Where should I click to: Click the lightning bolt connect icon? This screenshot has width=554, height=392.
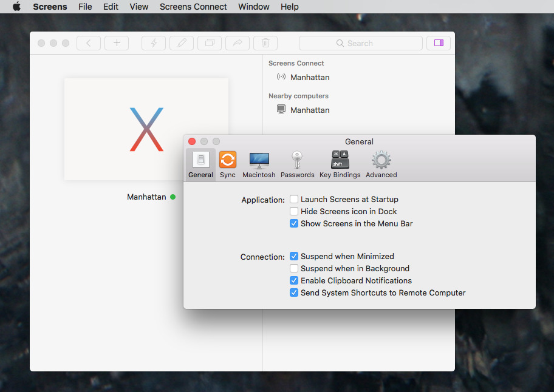click(154, 43)
